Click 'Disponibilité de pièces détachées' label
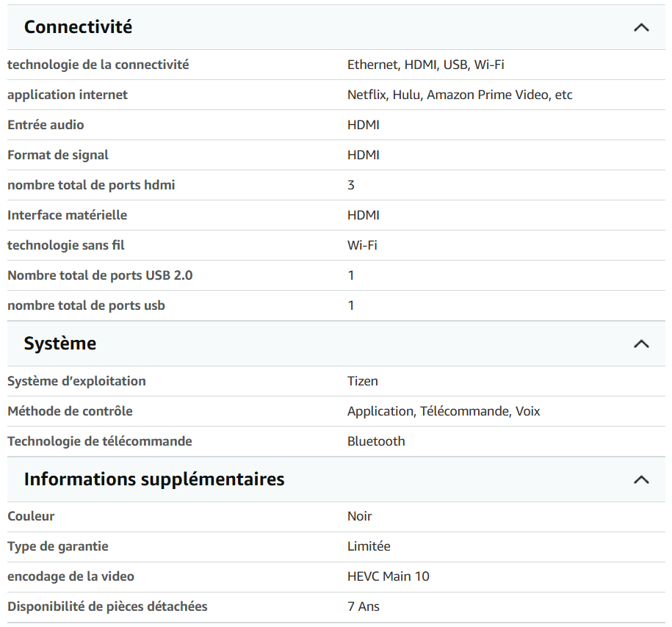 [107, 606]
